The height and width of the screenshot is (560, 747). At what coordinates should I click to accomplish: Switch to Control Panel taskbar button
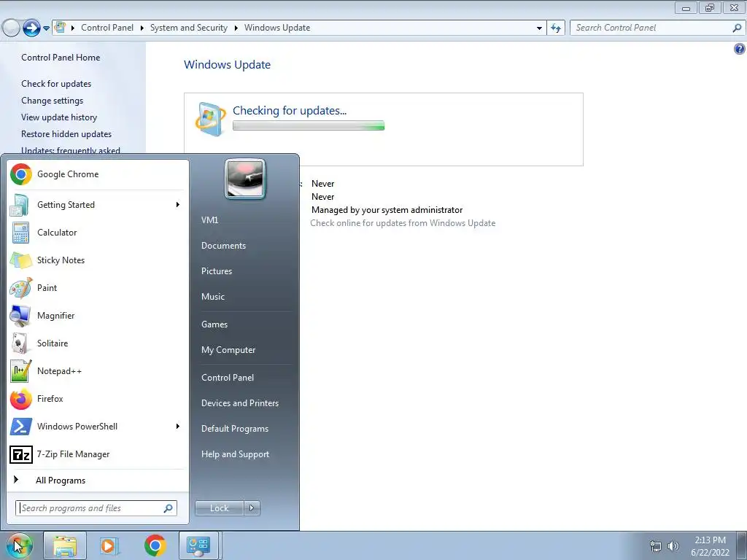coord(198,545)
